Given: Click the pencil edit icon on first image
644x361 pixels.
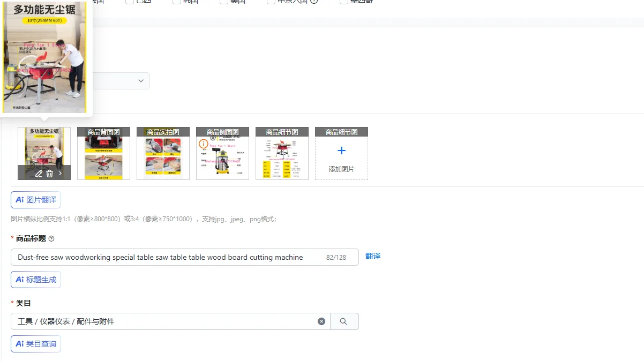Looking at the screenshot, I should point(39,174).
